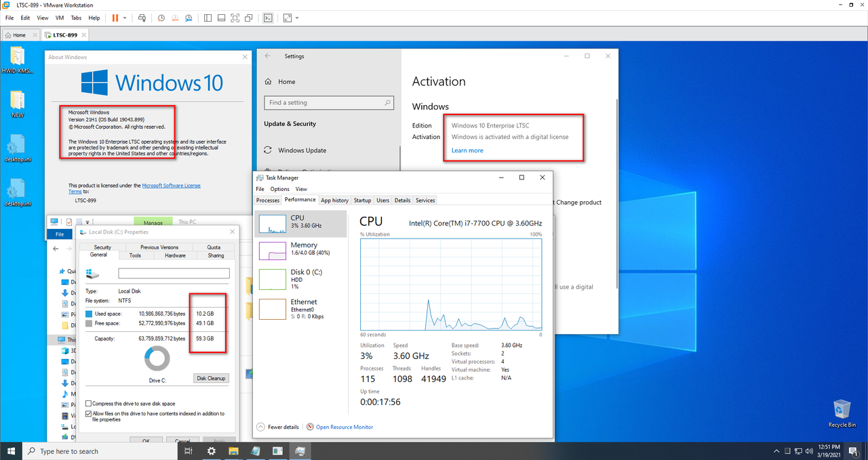Switch to Task Manager Processes tab
Viewport: 868px width, 460px height.
(x=268, y=201)
